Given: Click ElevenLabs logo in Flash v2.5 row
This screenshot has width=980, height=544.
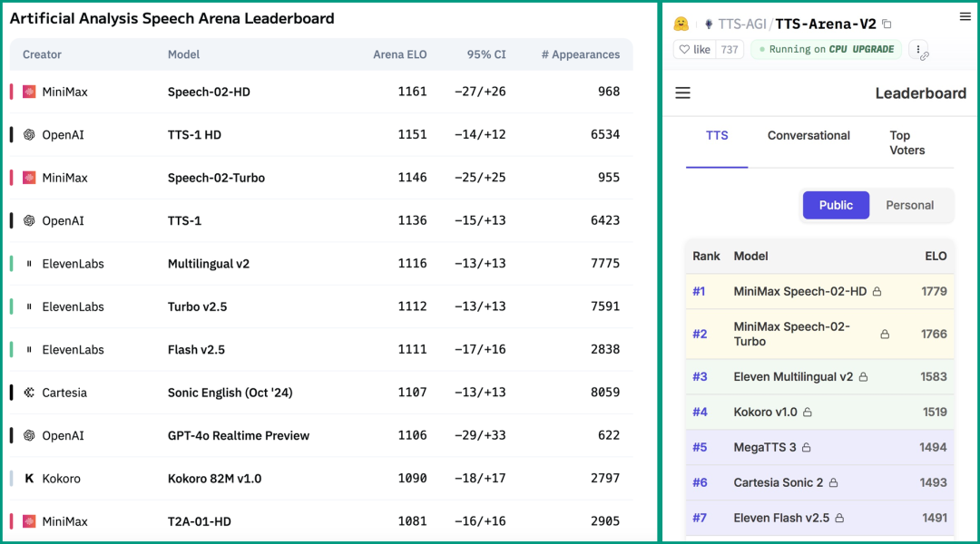Looking at the screenshot, I should coord(29,350).
